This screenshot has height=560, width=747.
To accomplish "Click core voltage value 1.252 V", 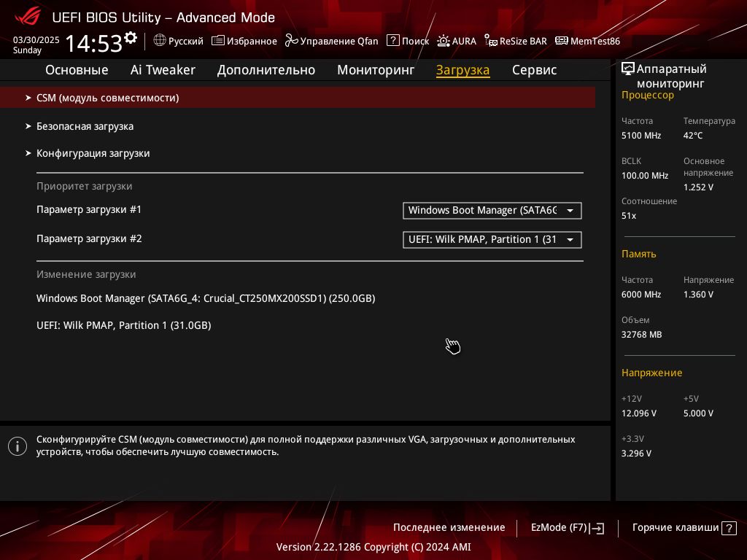I will tap(698, 187).
